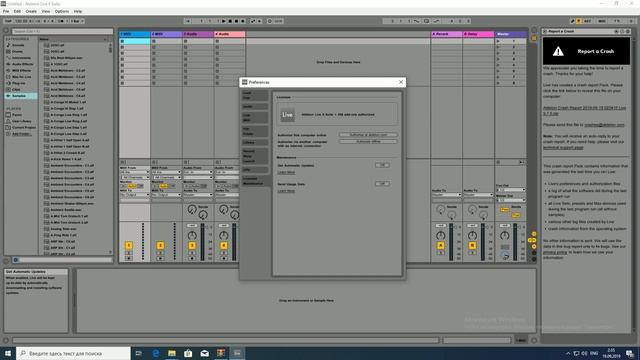Open the Plug-ins browser category

coord(18,83)
